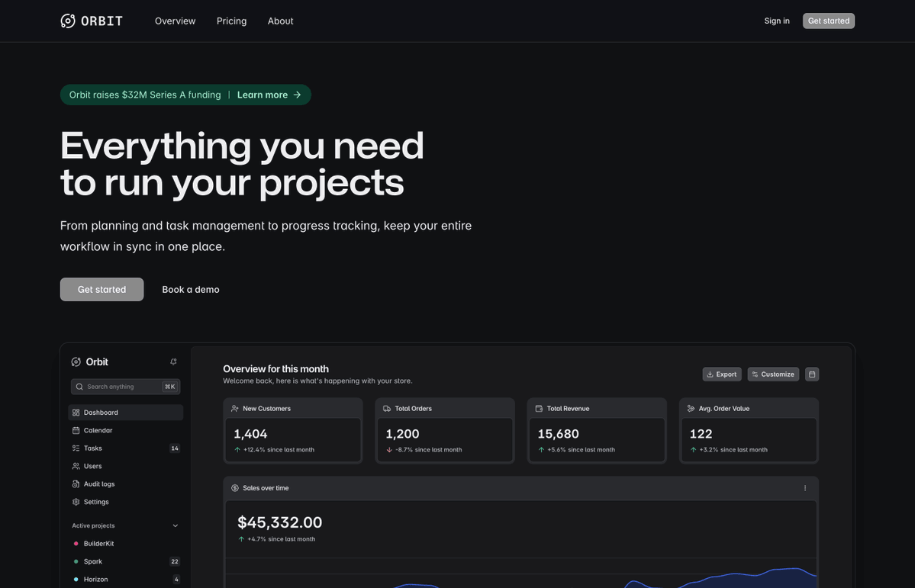
Task: Collapse the Active projects section chevron
Action: pos(175,525)
